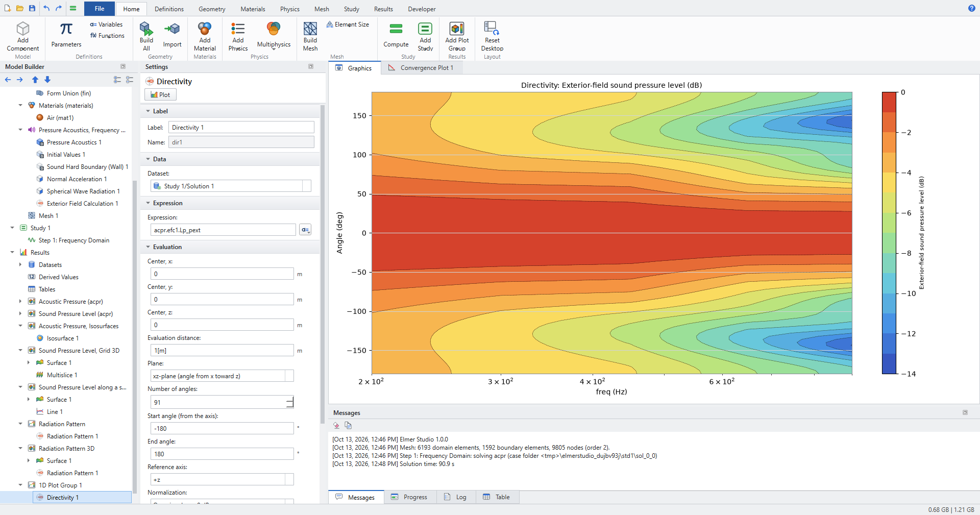Collapse the Evaluation section
Image resolution: width=980 pixels, height=515 pixels.
click(x=148, y=247)
